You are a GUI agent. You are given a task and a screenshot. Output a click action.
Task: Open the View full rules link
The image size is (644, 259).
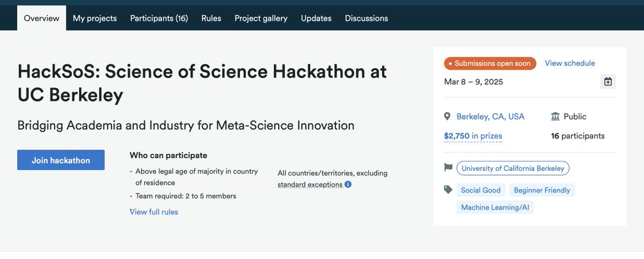pos(154,212)
